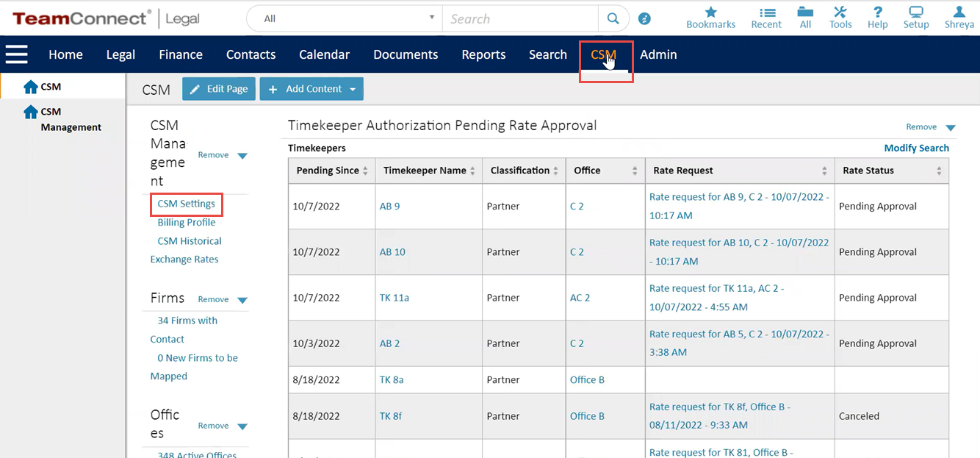The width and height of the screenshot is (980, 458).
Task: Click the search magnifying glass button
Action: (613, 19)
